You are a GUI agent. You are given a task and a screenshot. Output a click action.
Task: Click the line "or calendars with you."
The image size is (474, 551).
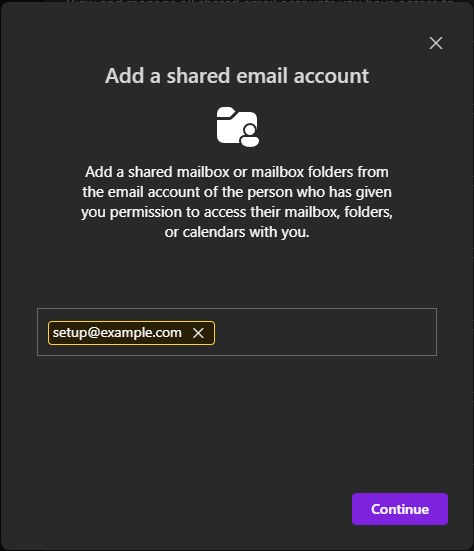(x=237, y=232)
